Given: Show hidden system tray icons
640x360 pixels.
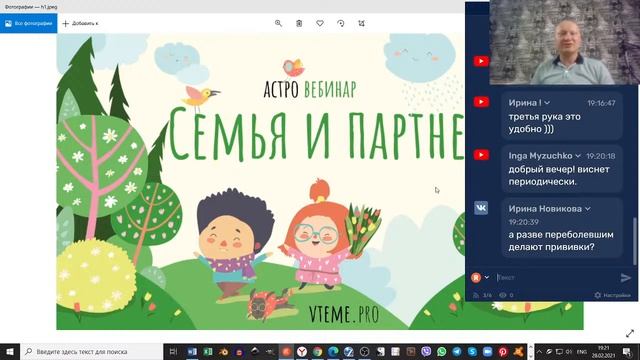Looking at the screenshot, I should 539,351.
